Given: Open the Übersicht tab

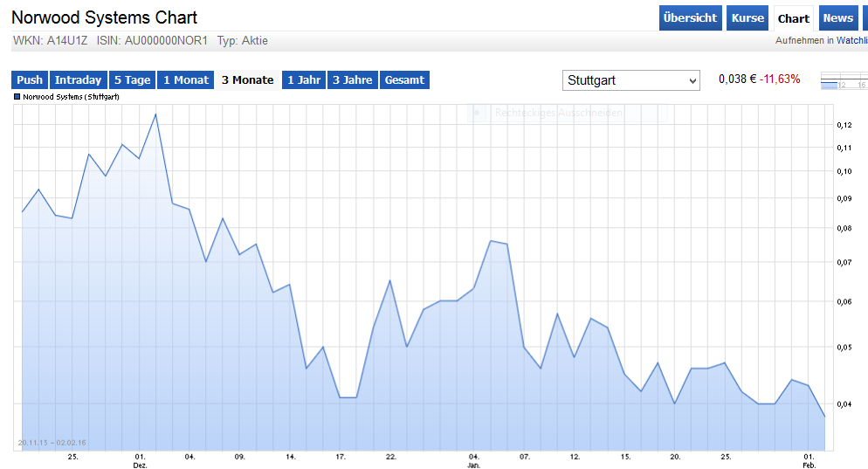Looking at the screenshot, I should point(689,18).
